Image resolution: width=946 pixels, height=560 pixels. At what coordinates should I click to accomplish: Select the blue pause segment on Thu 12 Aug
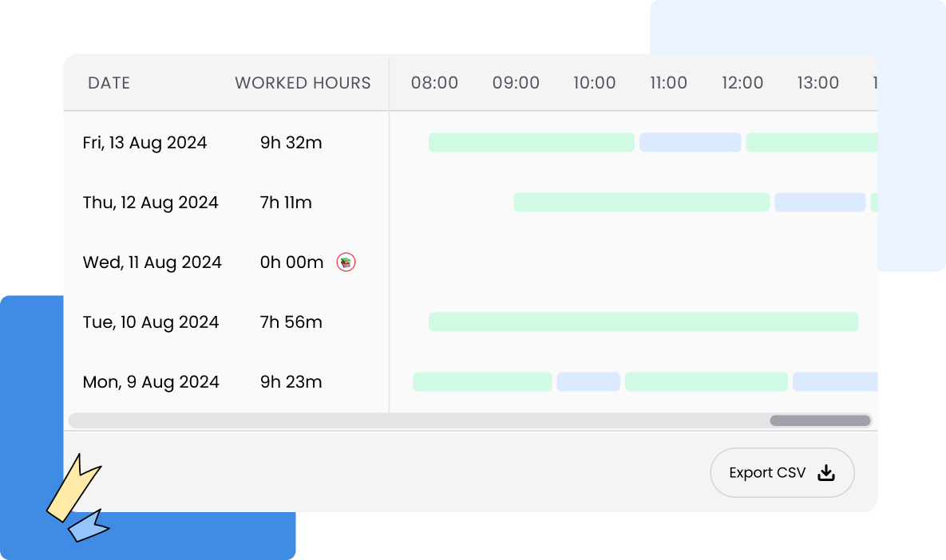pyautogui.click(x=820, y=202)
